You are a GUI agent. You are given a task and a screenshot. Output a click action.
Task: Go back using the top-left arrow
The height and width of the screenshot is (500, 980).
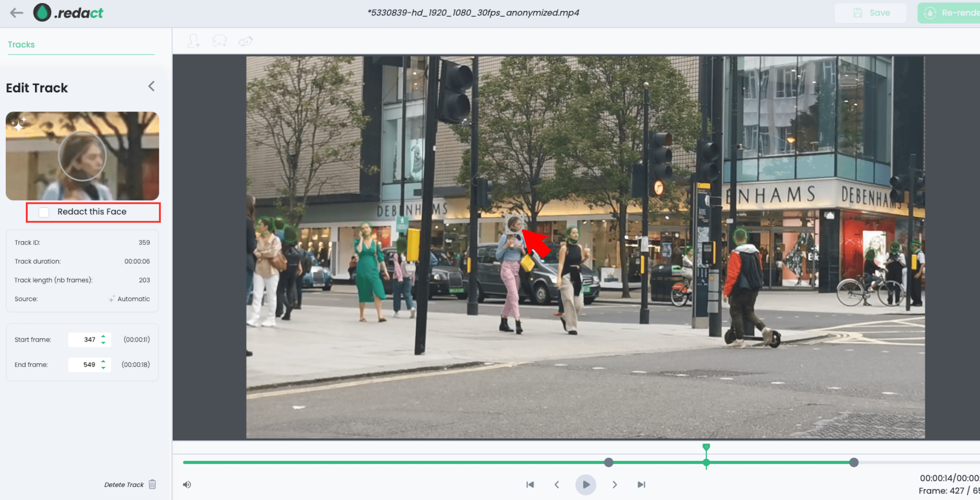coord(17,13)
